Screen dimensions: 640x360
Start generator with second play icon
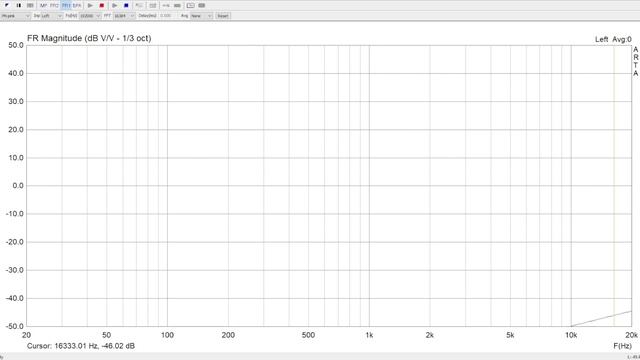point(115,5)
